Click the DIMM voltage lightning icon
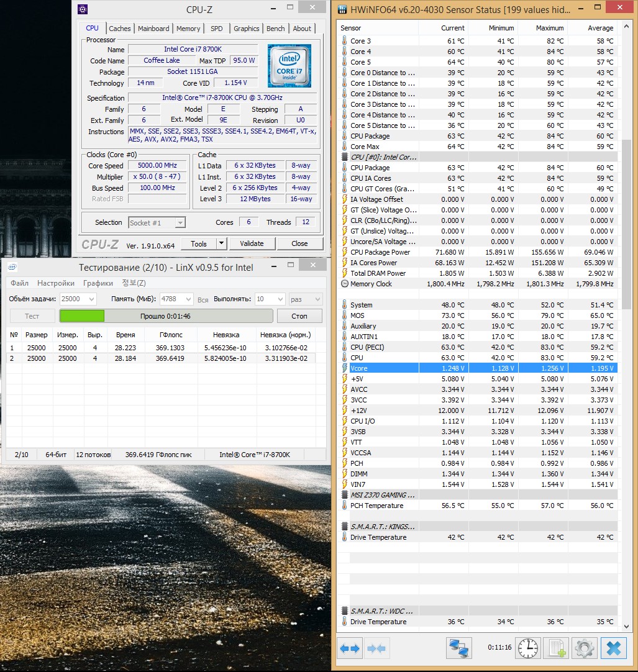The image size is (638, 672). pyautogui.click(x=344, y=474)
